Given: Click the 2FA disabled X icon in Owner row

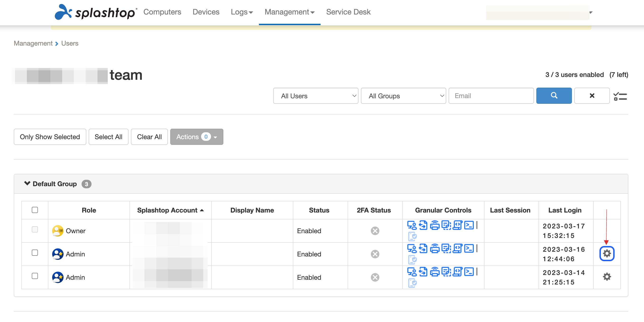Looking at the screenshot, I should [x=375, y=231].
